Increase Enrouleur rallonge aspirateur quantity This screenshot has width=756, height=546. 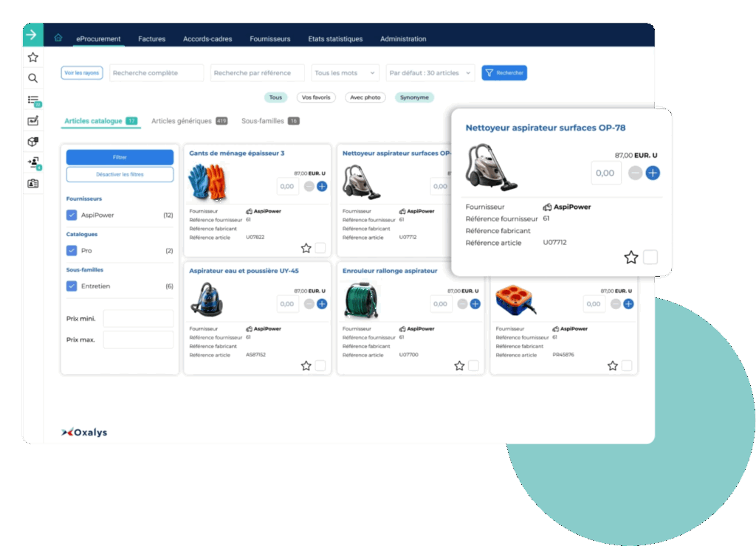(475, 304)
